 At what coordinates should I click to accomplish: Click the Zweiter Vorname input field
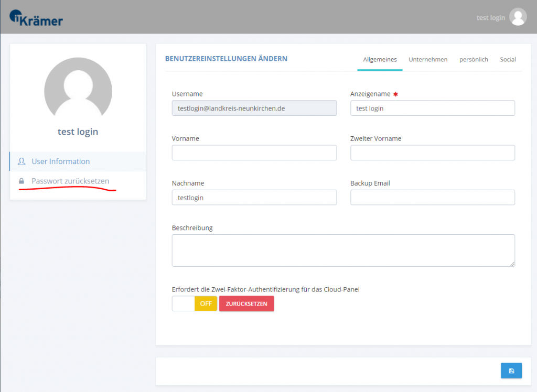(433, 153)
